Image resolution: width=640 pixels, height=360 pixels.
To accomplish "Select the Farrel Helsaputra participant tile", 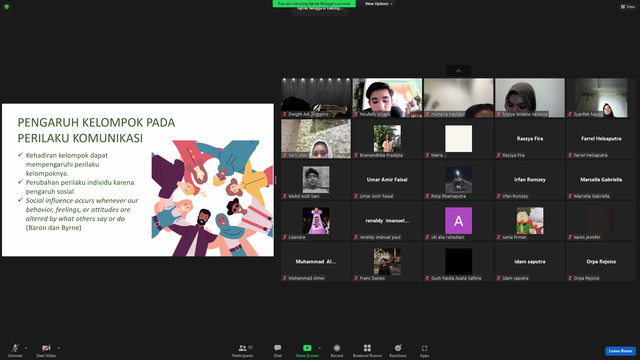I will [x=601, y=139].
